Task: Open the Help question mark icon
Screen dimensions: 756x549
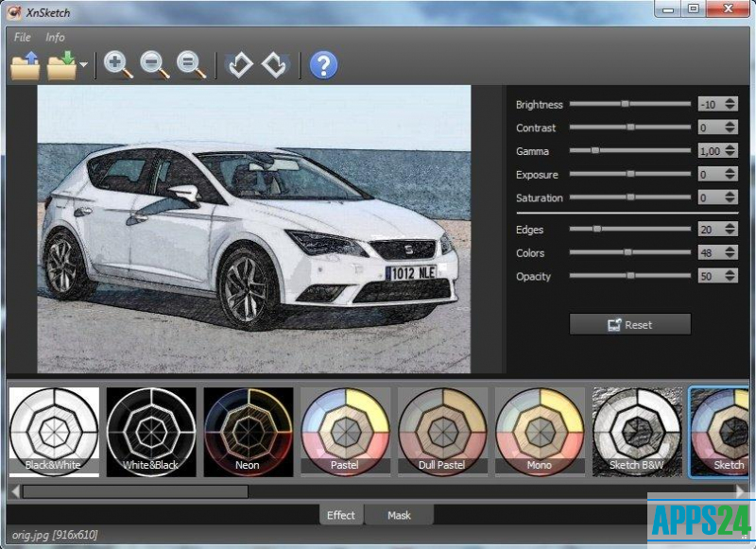Action: (x=323, y=65)
